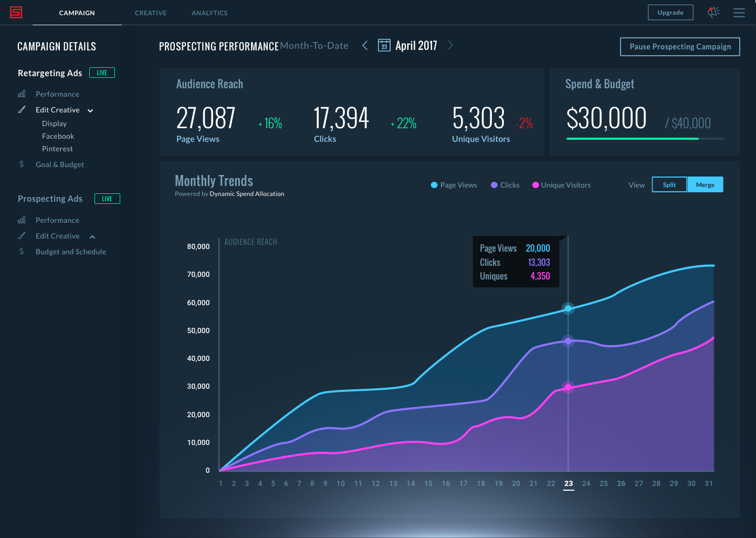Click the 17,394 Clicks value
This screenshot has height=538, width=756.
tap(341, 118)
